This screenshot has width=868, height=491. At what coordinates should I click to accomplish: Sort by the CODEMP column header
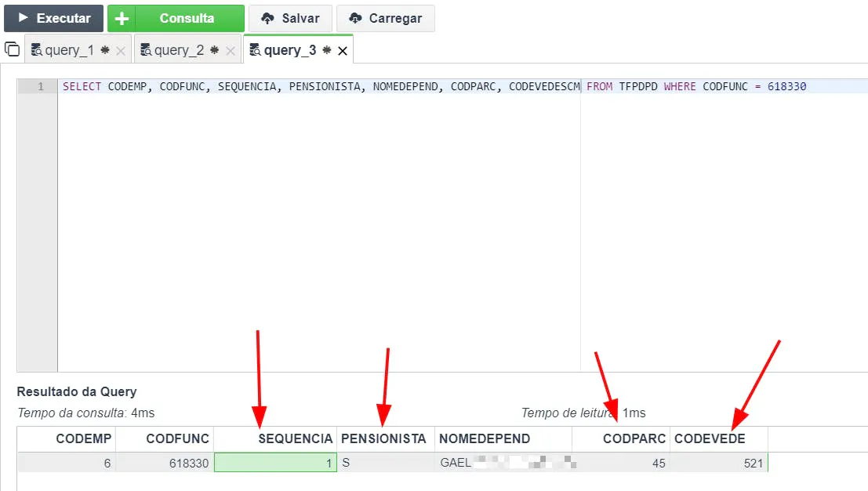tap(83, 438)
